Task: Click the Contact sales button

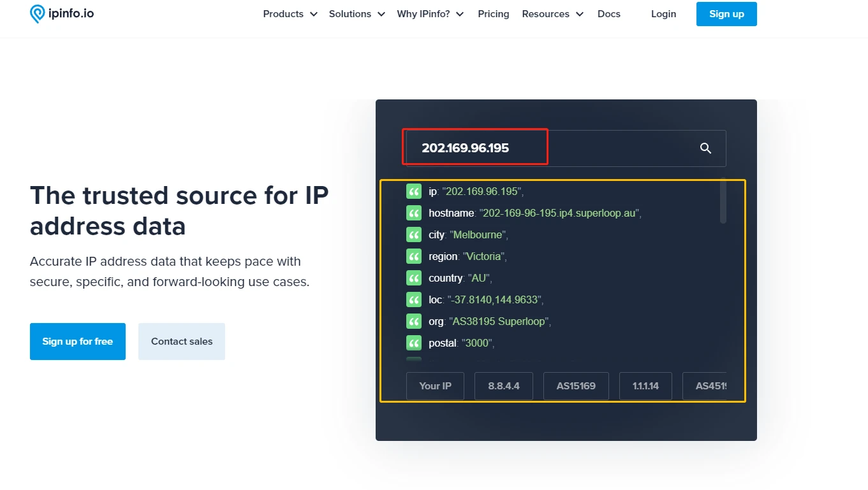Action: click(x=182, y=342)
